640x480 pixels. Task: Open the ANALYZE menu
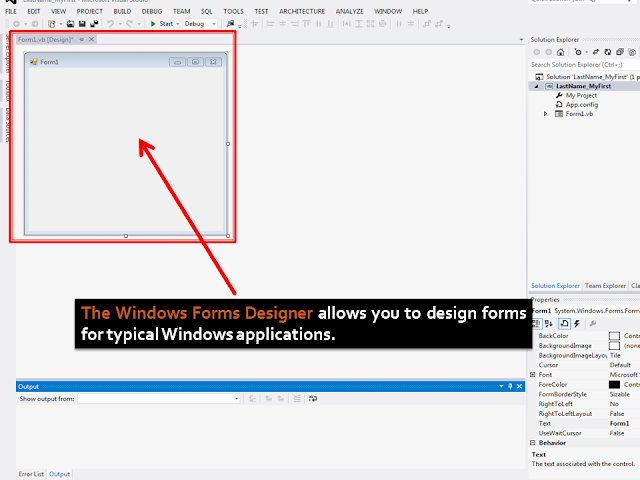(x=349, y=11)
